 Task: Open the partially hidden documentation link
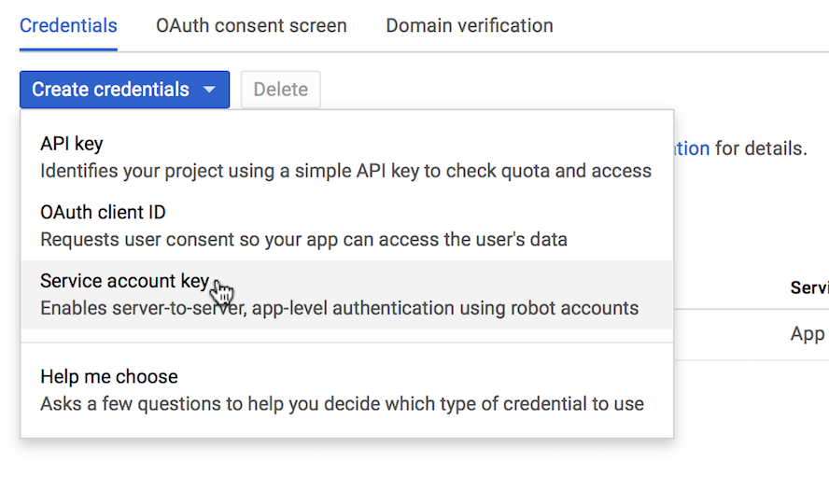[692, 148]
